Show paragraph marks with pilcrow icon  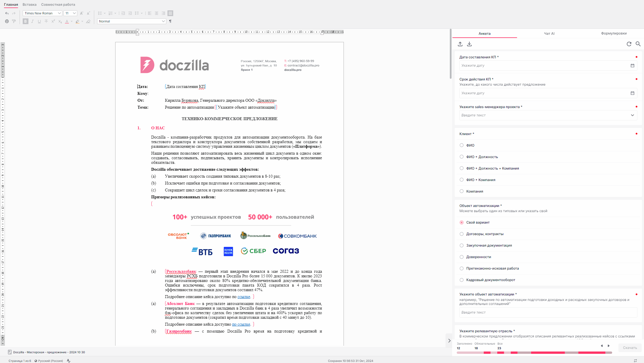coord(170,21)
